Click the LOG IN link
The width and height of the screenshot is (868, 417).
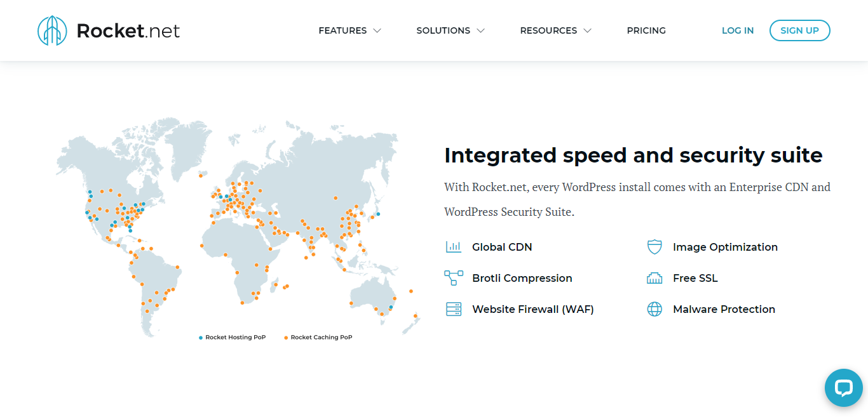[738, 30]
